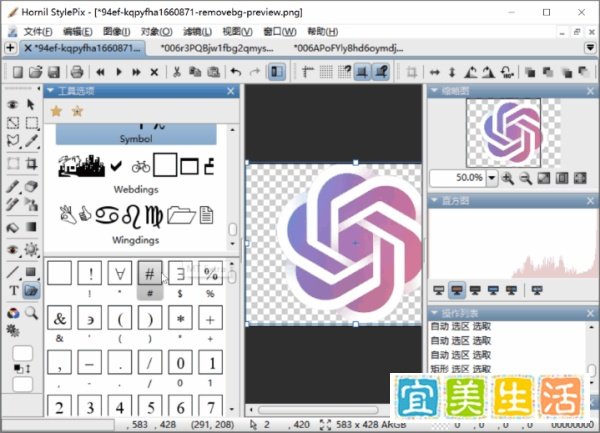Toggle the highlighted second histogram channel button
This screenshot has height=433, width=600.
(x=457, y=290)
